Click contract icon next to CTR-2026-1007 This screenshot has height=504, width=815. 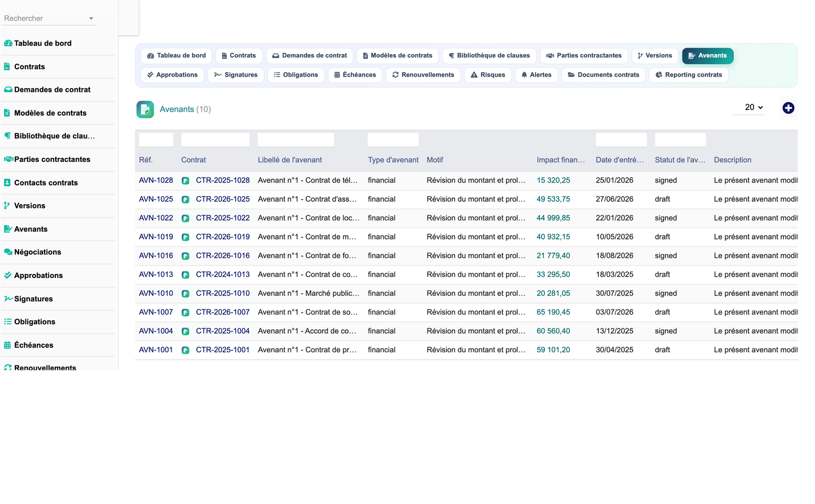pos(186,312)
